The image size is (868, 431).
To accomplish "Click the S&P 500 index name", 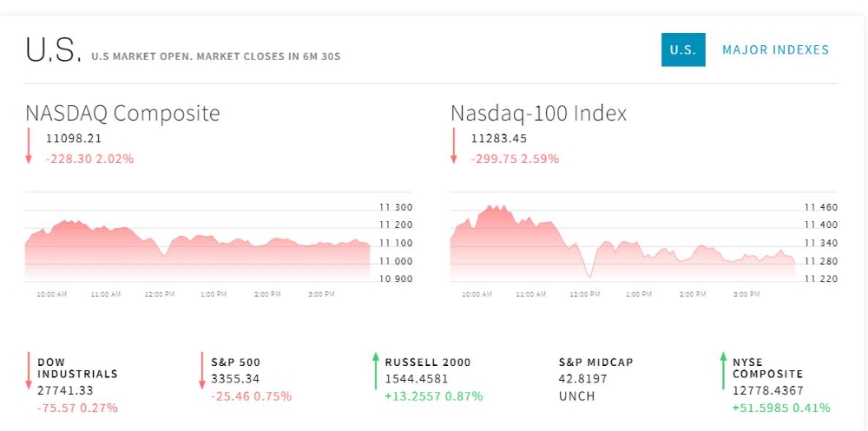I will pyautogui.click(x=235, y=362).
